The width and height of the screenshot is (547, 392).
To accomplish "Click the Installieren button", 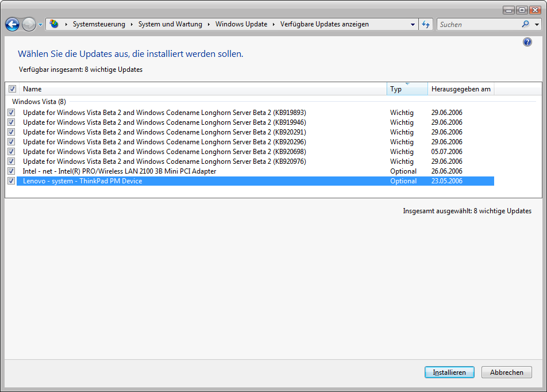I will coord(449,372).
